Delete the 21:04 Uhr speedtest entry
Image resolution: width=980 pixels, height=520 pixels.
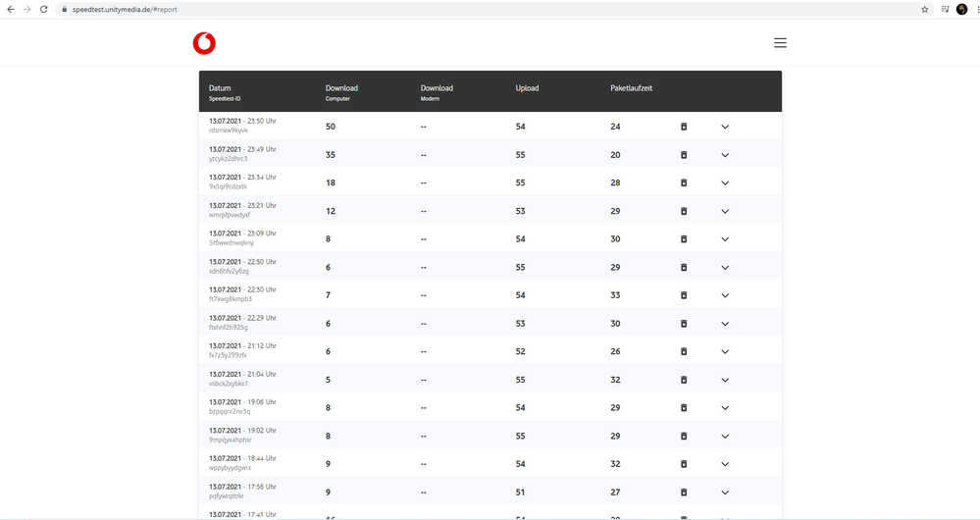(x=684, y=380)
